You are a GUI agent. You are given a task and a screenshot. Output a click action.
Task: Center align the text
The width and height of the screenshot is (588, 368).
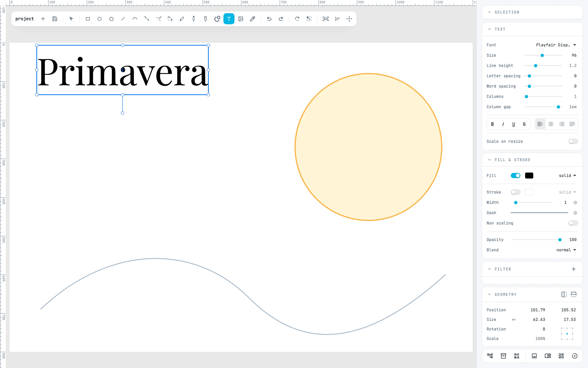click(551, 124)
